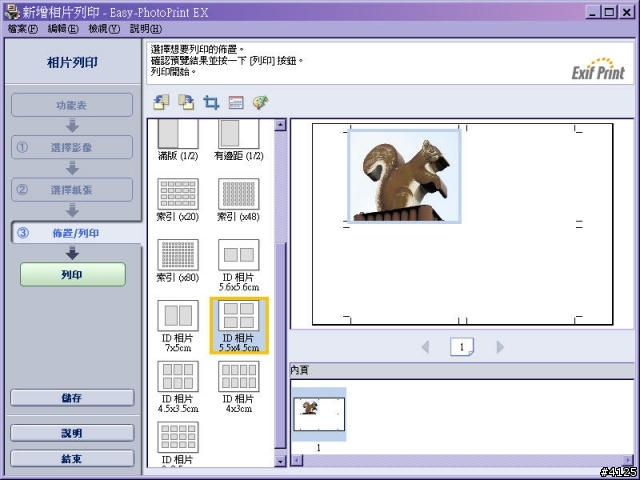The image size is (640, 480).
Task: Select ID 相片 7x5cm layout icon
Action: pos(178,316)
